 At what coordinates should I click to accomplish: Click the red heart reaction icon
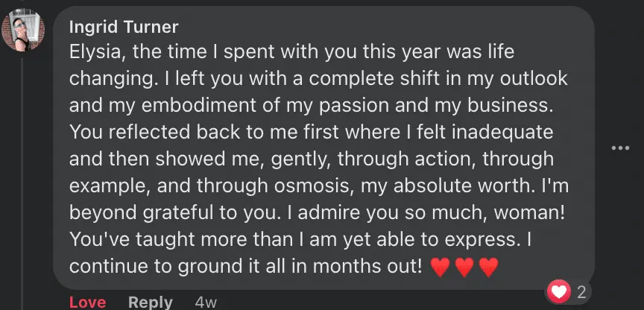click(559, 291)
